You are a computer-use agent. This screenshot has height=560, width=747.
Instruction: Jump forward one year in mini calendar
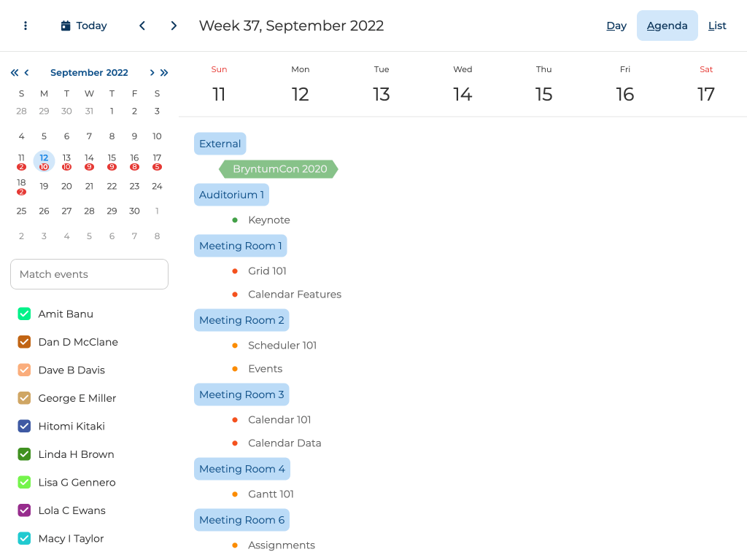(x=164, y=72)
